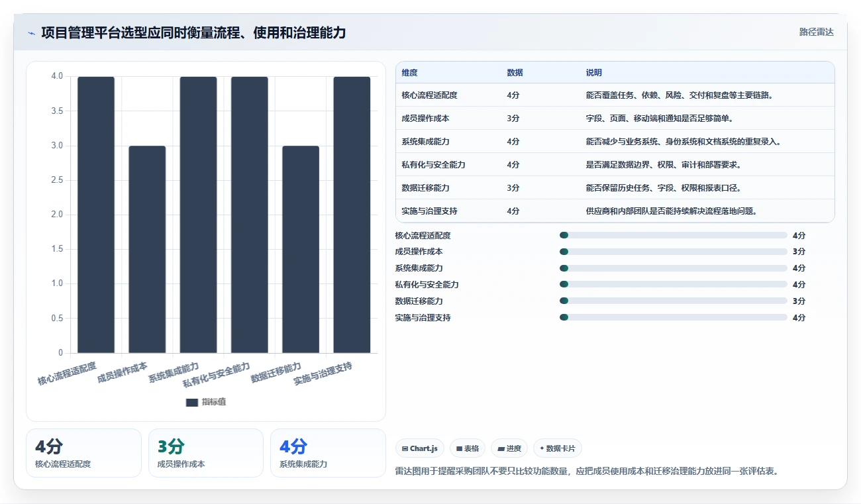Viewport: 861px width, 504px height.
Task: Click the 指标值 legend color box
Action: 192,402
